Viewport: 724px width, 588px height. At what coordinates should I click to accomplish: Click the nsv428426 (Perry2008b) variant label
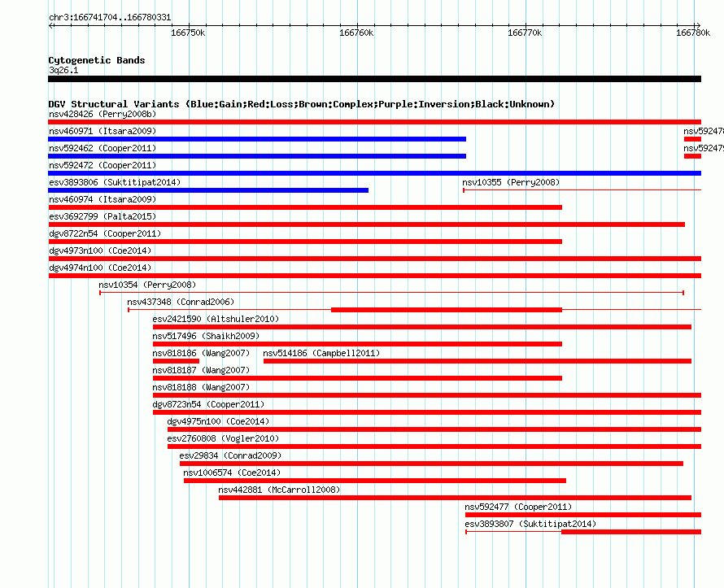102,114
